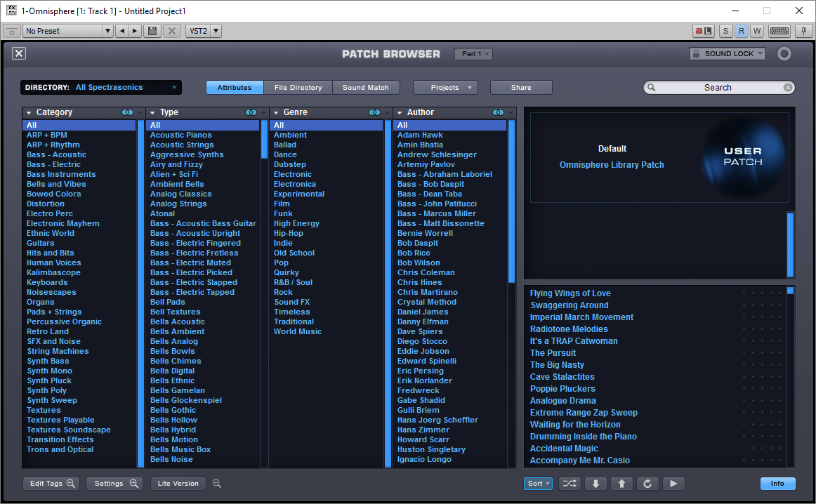
Task: Click the Settings button
Action: [x=114, y=483]
